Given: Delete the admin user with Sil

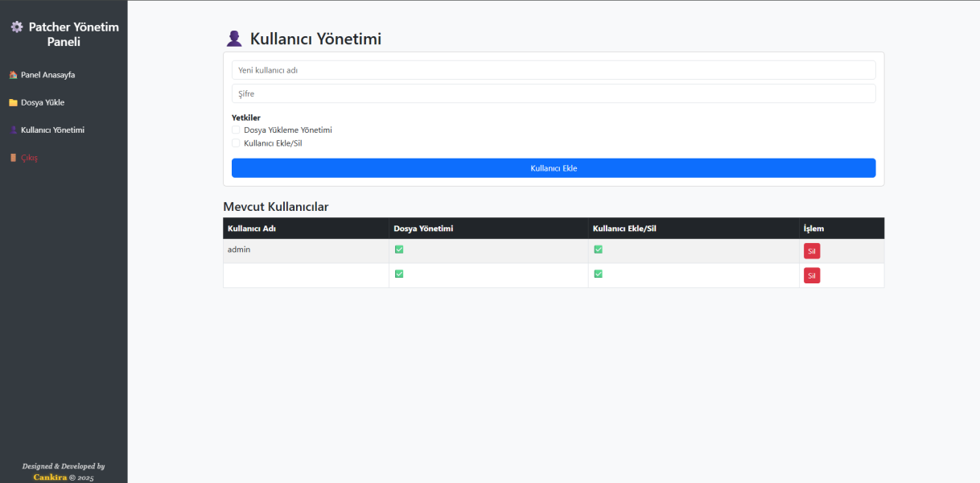Looking at the screenshot, I should point(812,251).
